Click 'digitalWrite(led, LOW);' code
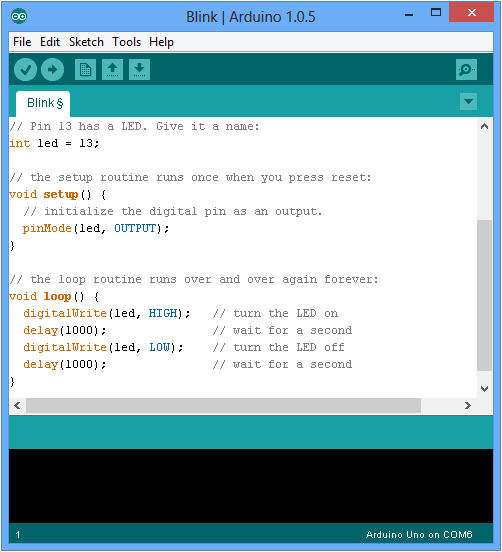This screenshot has height=552, width=502. point(103,347)
